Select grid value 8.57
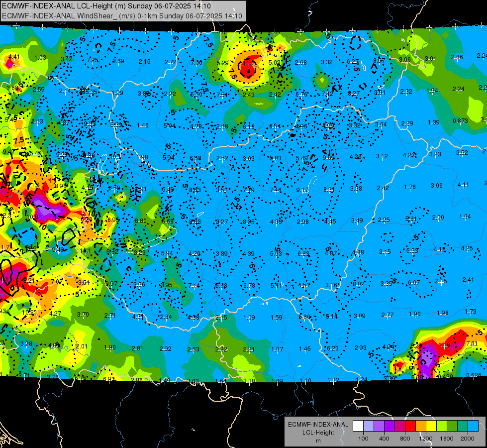The height and width of the screenshot is (448, 487). click(379, 60)
